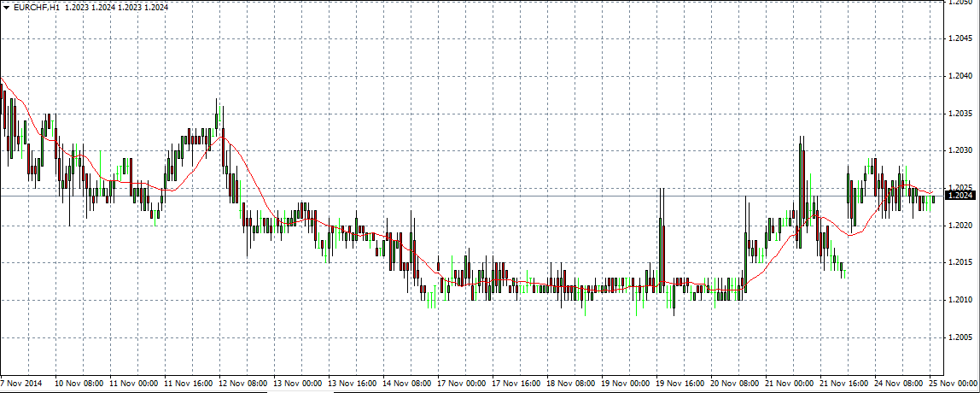Click the 25 Nov 00:00 time label
Viewport: 980px width, 393px height.
click(954, 382)
